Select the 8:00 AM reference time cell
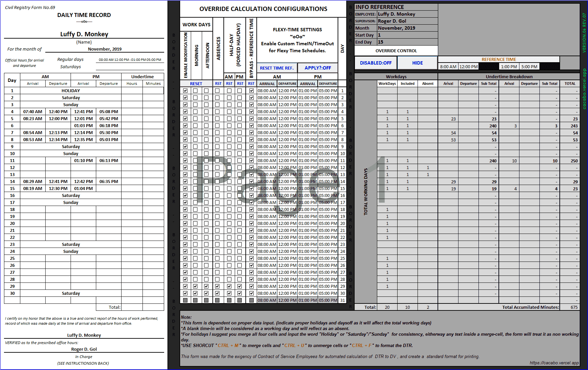Viewport: 588px width, 370px height. coord(448,66)
